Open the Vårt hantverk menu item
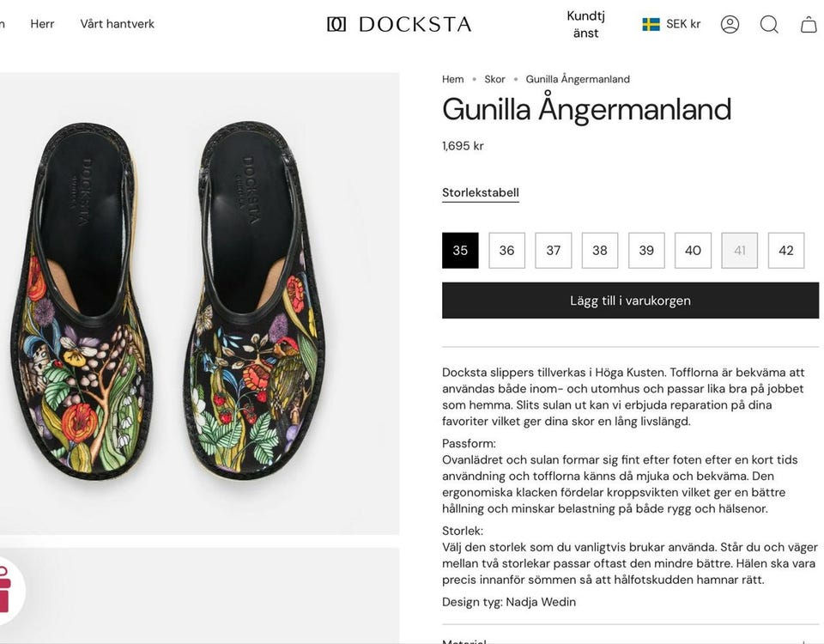824x644 pixels. tap(118, 24)
